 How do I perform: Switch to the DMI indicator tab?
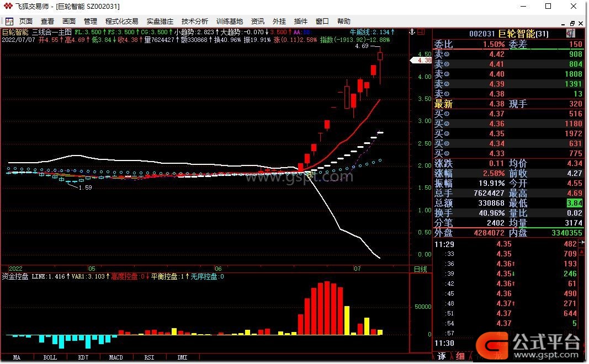[182, 357]
